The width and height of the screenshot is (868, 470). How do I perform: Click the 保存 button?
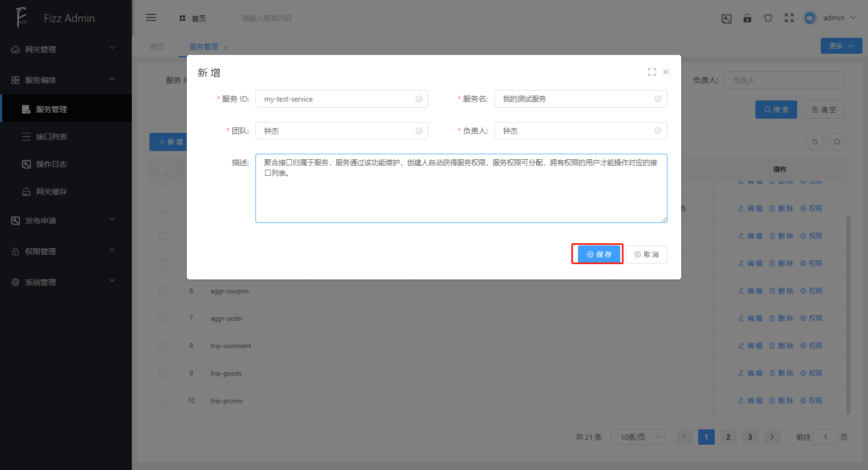598,254
